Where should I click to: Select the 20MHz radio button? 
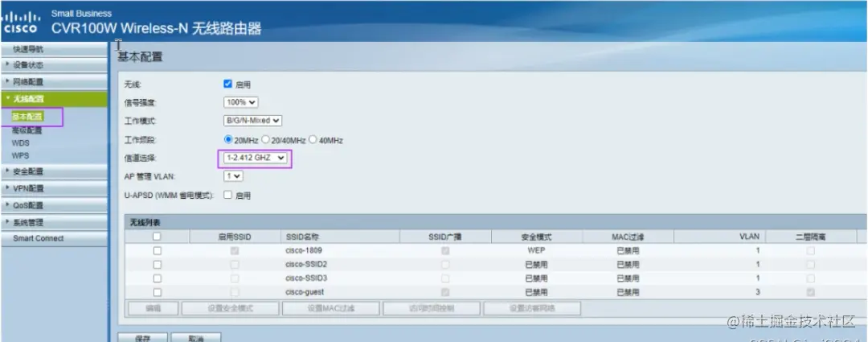pyautogui.click(x=228, y=140)
